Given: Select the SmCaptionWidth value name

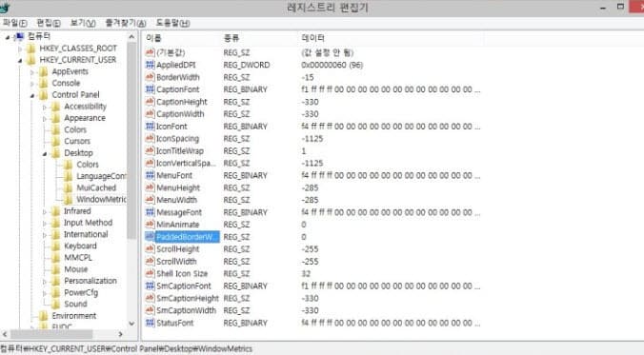Looking at the screenshot, I should click(186, 310).
